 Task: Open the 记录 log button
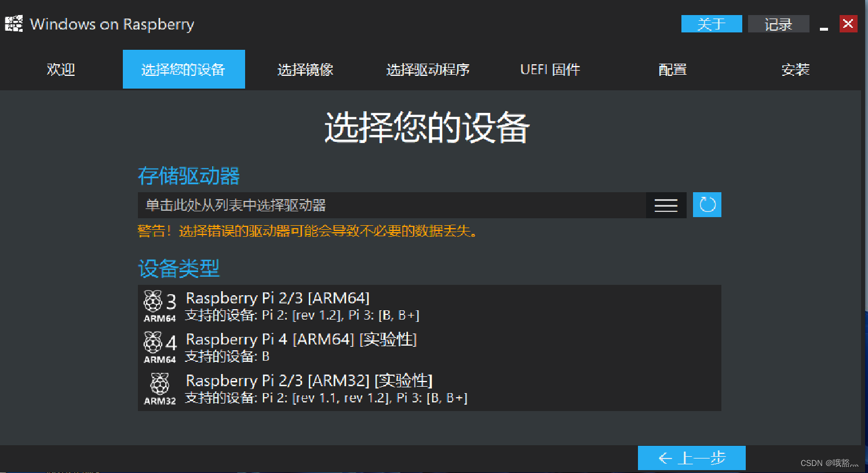coord(779,24)
